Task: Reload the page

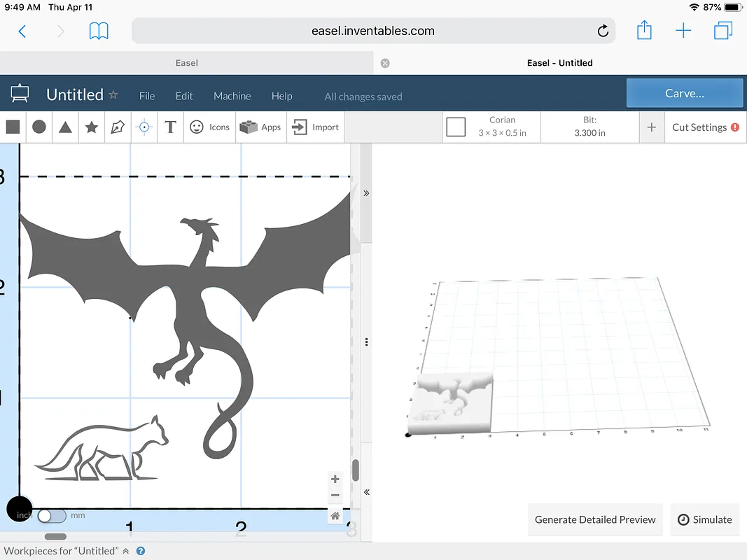Action: (x=603, y=31)
